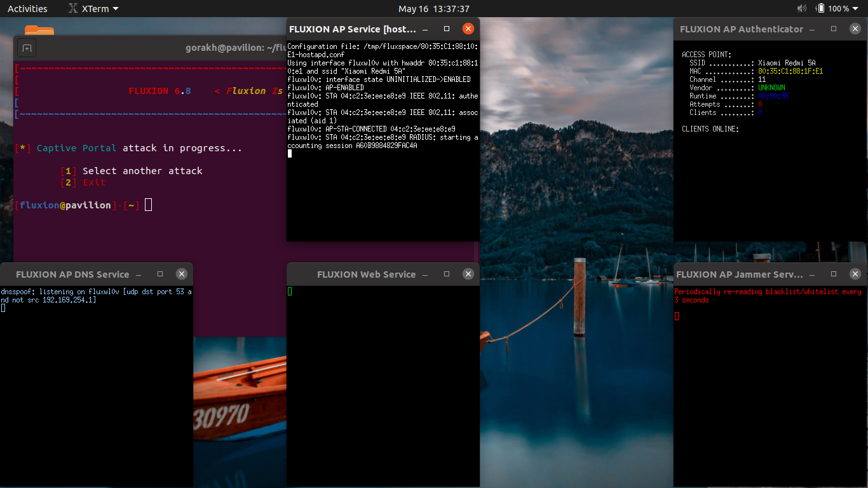Close the FLUXION AP Jammer Service window
This screenshot has width=868, height=488.
pyautogui.click(x=855, y=274)
